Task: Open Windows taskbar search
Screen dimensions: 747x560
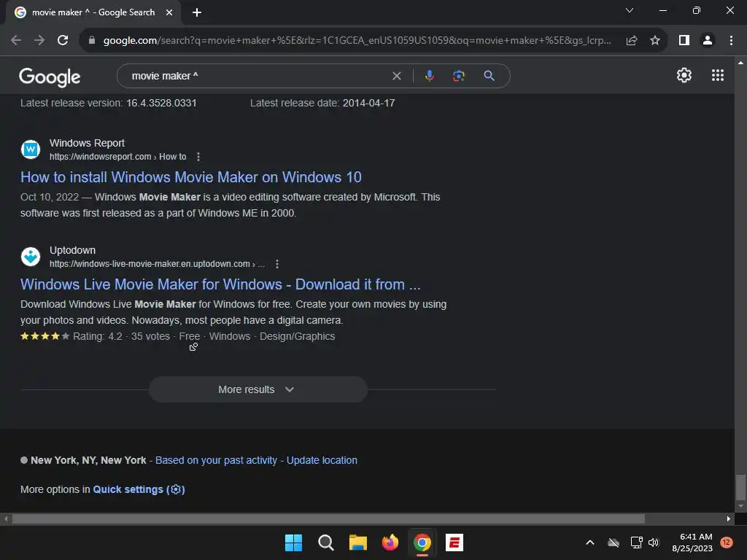Action: [x=326, y=542]
